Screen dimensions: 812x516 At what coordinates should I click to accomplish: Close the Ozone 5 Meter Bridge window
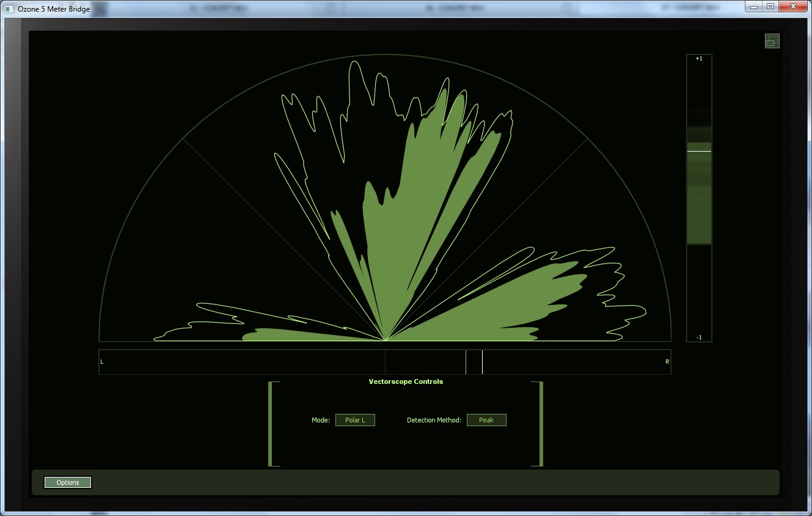(x=792, y=6)
